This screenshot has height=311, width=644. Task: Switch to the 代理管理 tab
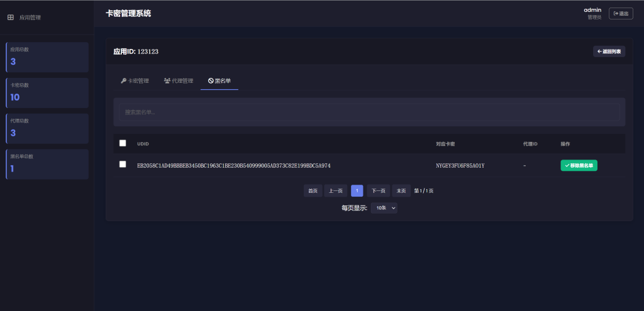tap(178, 81)
